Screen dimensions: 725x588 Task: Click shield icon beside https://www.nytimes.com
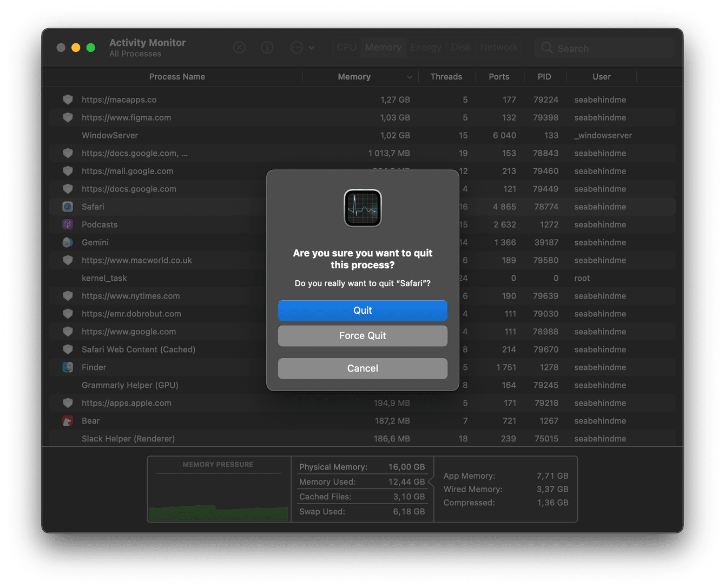[x=68, y=296]
